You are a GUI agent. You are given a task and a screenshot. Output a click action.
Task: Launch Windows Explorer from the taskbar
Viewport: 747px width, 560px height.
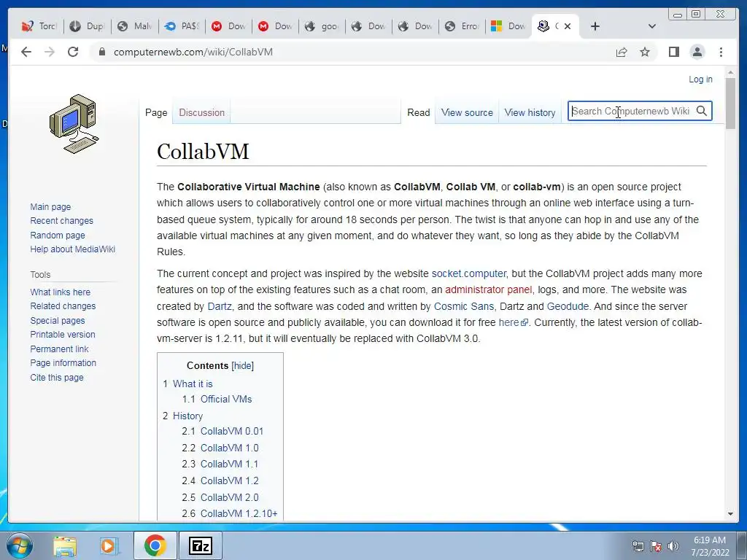coord(65,545)
